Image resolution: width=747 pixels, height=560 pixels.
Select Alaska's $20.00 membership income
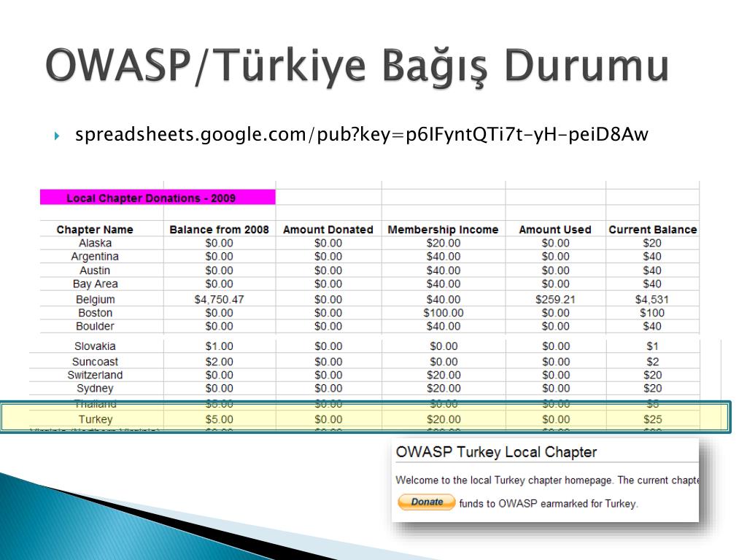click(444, 243)
